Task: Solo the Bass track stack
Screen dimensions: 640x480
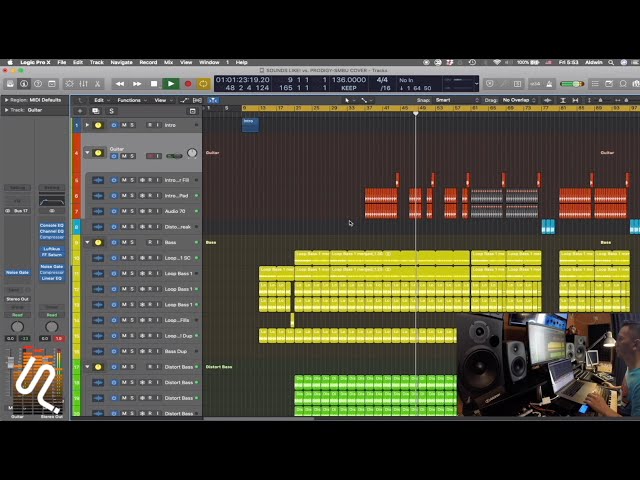Action: (132, 242)
